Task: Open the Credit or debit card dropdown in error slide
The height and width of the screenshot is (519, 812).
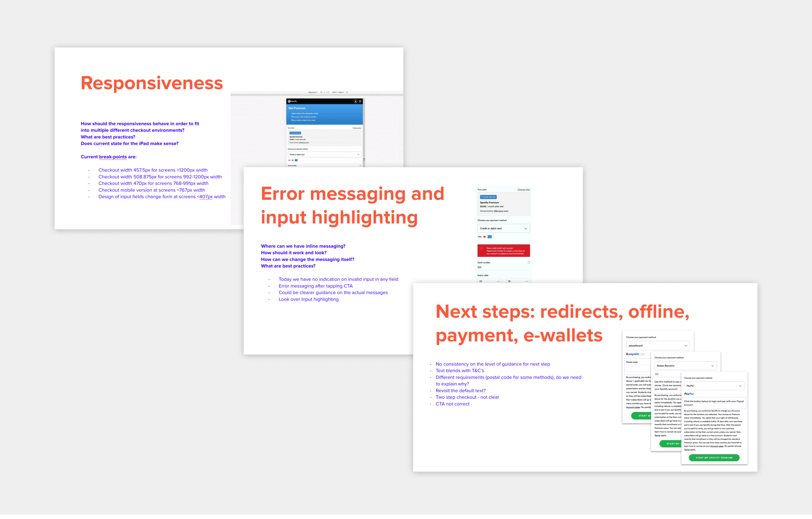Action: tap(503, 228)
